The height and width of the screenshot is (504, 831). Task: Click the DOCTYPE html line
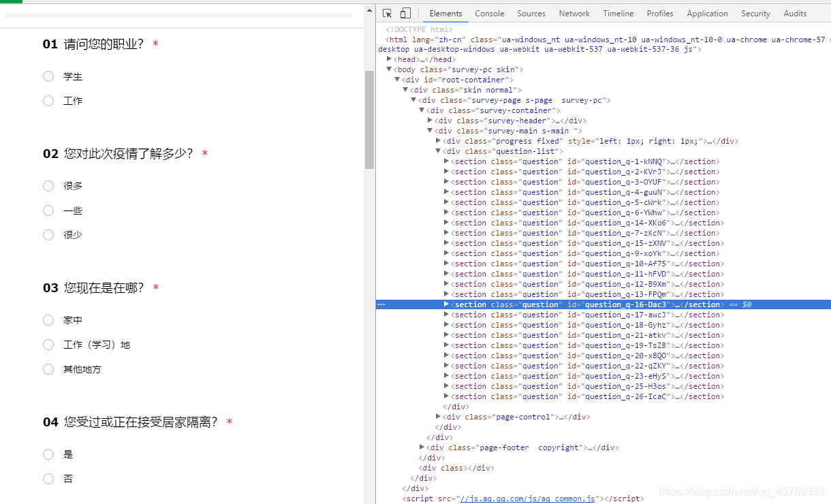coord(419,29)
